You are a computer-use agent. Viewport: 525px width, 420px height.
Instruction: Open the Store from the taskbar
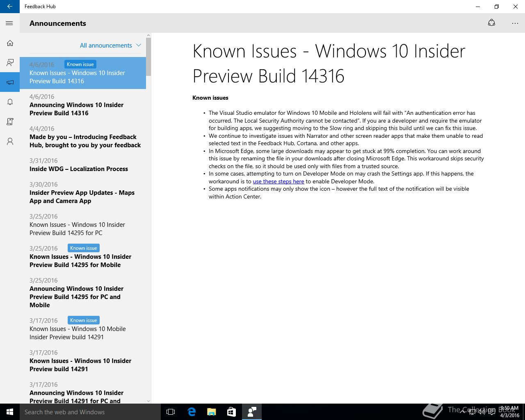pos(232,412)
